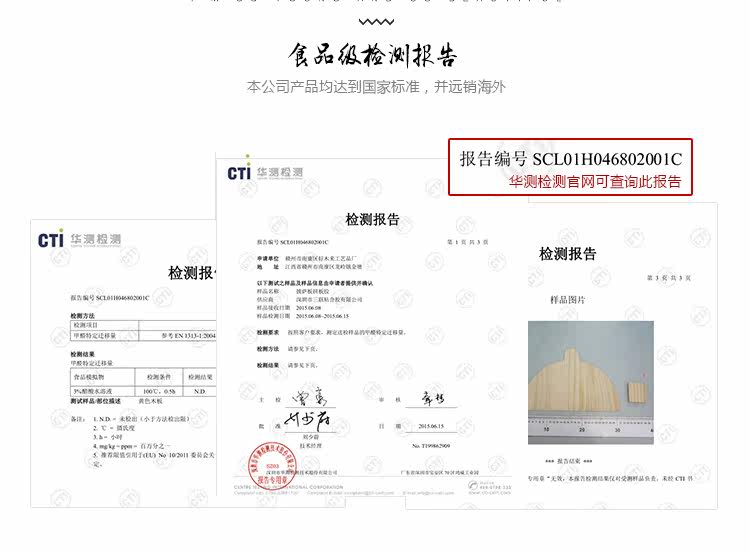750x552 pixels.
Task: Click the 备注 notes label on left report
Action: coord(78,419)
